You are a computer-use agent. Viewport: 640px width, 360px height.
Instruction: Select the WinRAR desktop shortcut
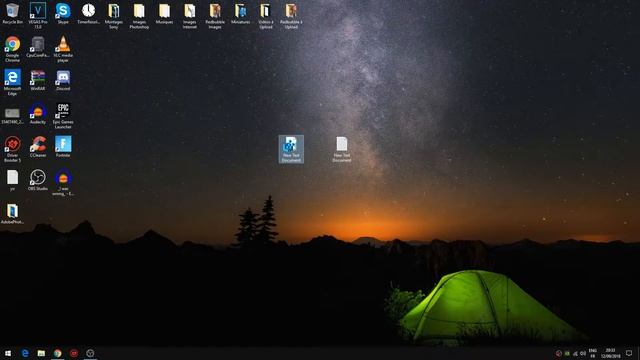point(38,80)
